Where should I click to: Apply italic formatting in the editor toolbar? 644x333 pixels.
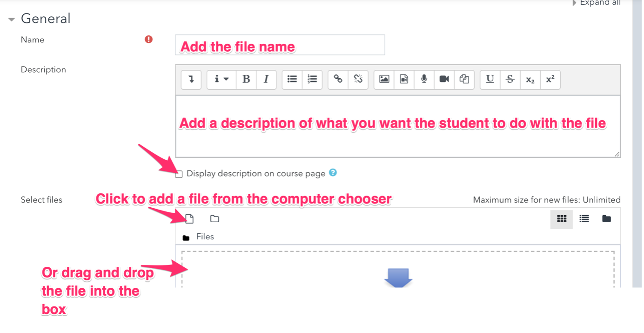point(266,79)
